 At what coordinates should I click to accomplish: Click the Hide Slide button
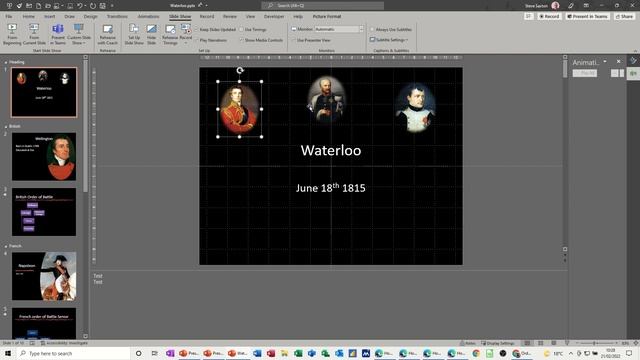coord(151,34)
